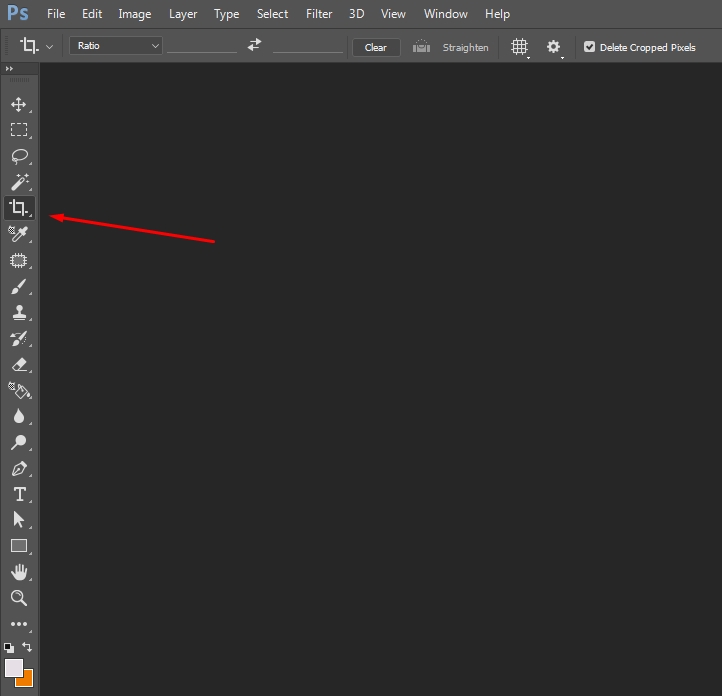Select the Paint Bucket tool
Screen dimensions: 722x696
tap(19, 391)
